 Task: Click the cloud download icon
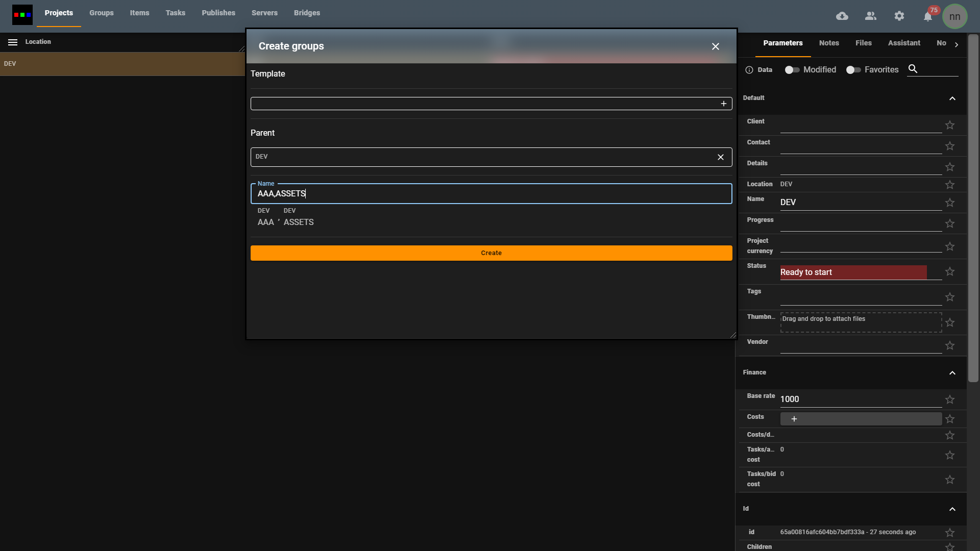[x=842, y=16]
